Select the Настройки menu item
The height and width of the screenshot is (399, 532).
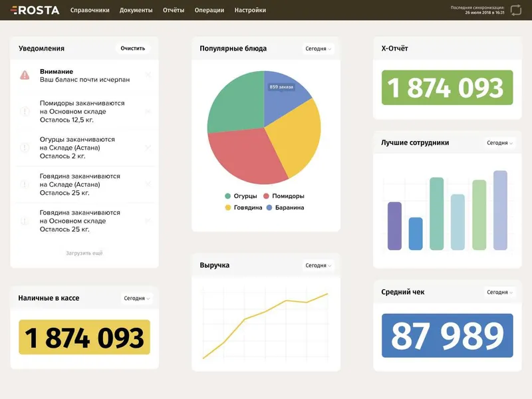pos(250,10)
